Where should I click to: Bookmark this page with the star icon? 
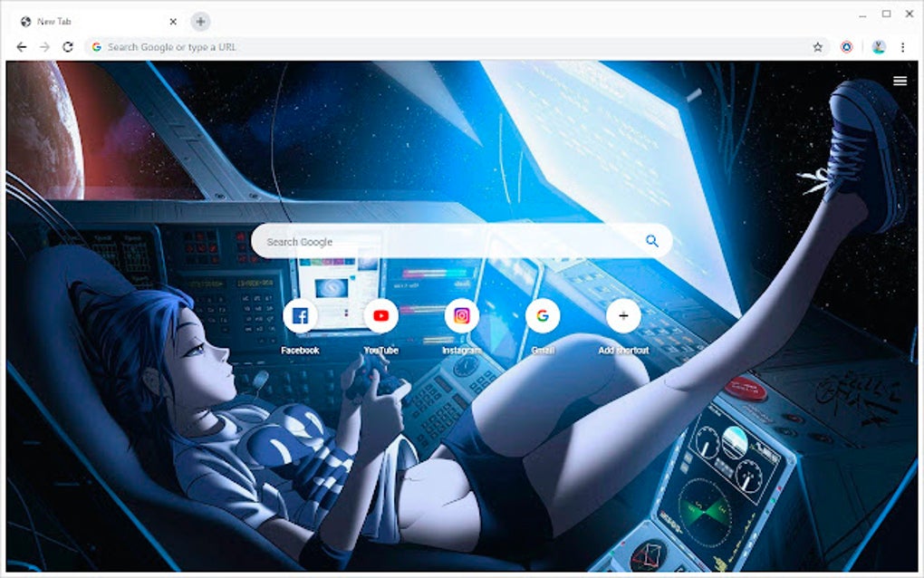(817, 47)
